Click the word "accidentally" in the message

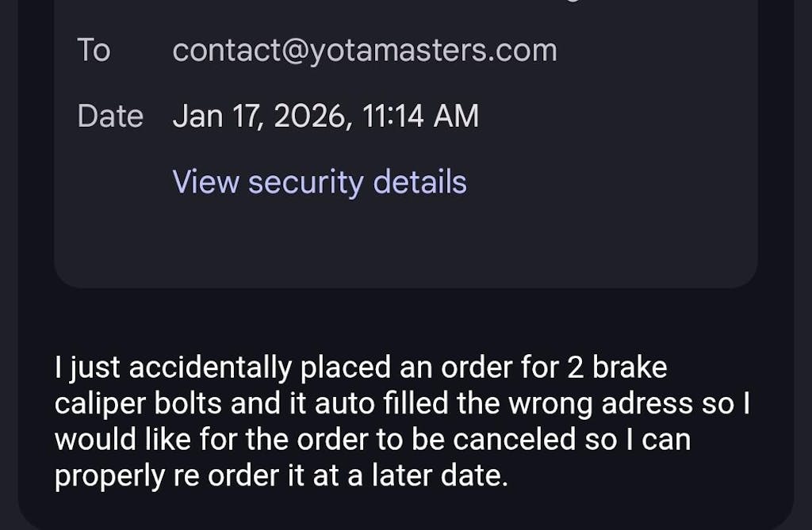210,368
